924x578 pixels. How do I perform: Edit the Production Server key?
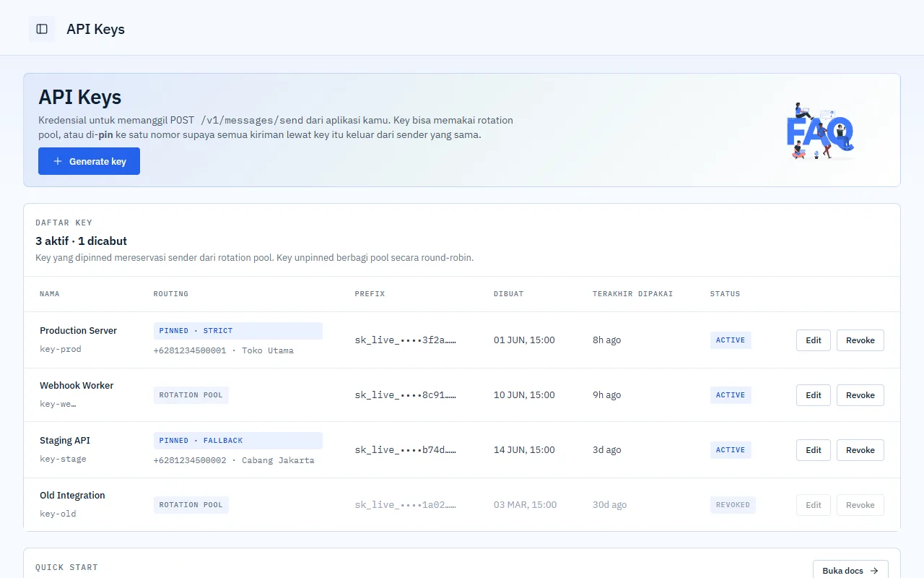click(x=814, y=340)
